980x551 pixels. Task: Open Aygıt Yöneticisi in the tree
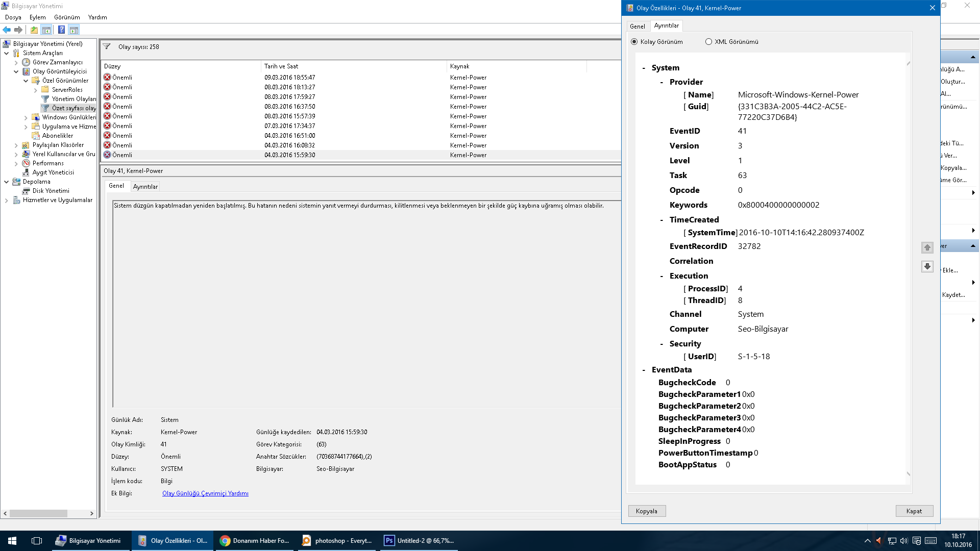tap(53, 172)
